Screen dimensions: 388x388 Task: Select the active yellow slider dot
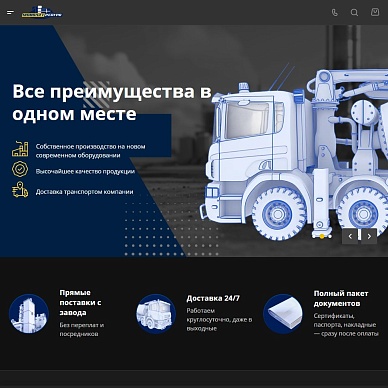pyautogui.click(x=322, y=236)
